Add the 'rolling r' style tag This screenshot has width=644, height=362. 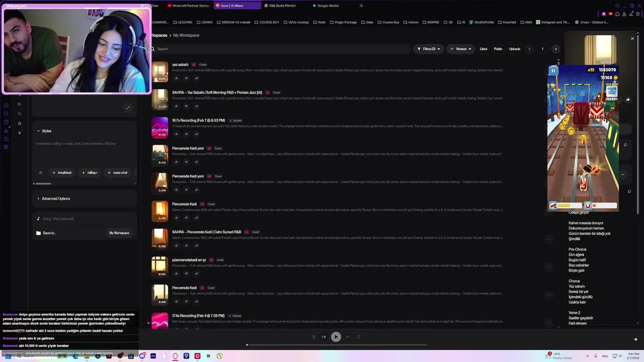(90, 172)
